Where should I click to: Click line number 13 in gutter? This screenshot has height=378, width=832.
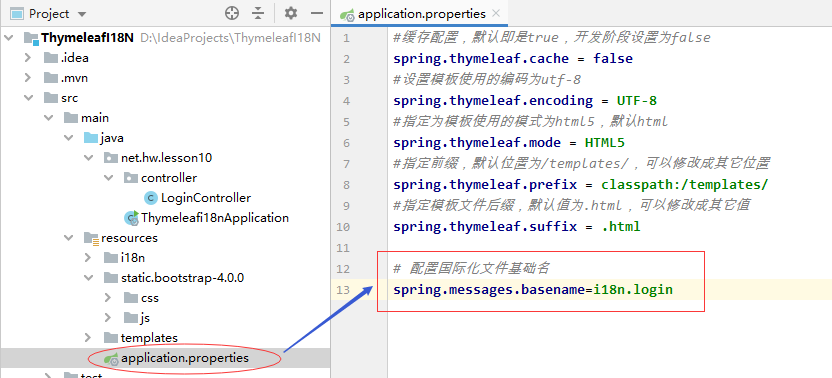point(343,290)
